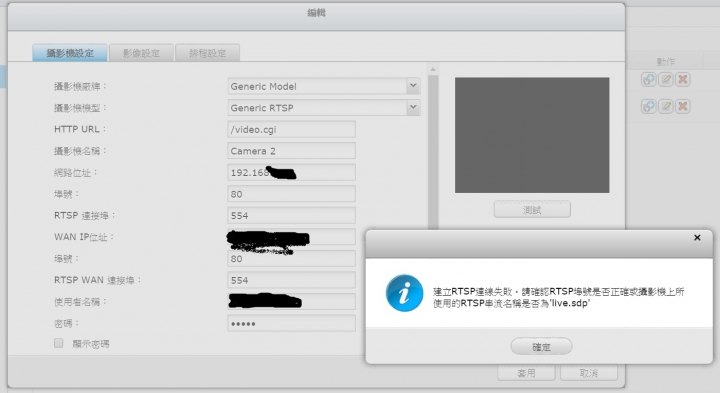Image resolution: width=720 pixels, height=393 pixels.
Task: Click the WAN IP位址 input field
Action: tap(292, 237)
